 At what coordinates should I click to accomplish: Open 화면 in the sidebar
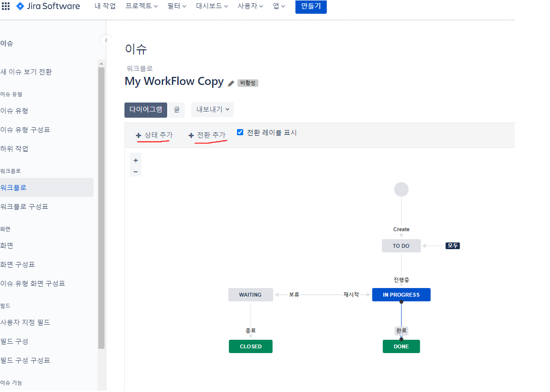[x=7, y=245]
